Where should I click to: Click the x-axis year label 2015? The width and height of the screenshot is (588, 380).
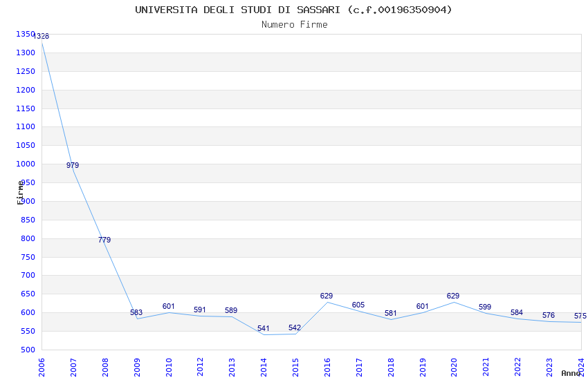pos(296,368)
